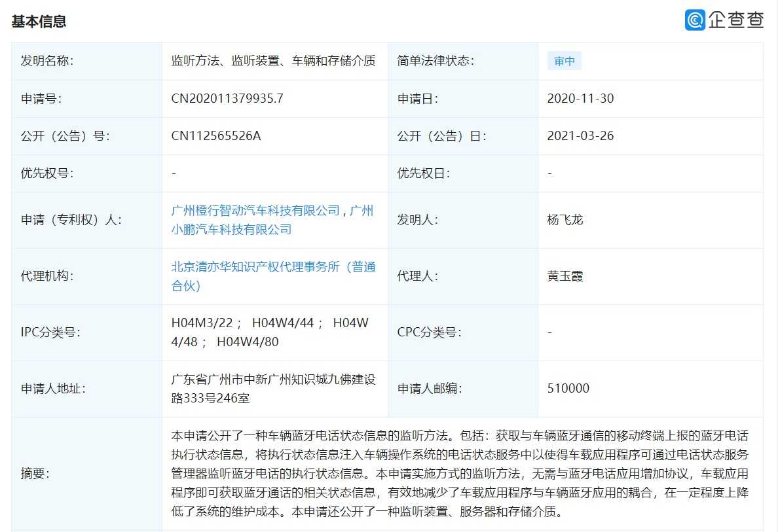Click the 申请（专利权）人 label cell

87,220
